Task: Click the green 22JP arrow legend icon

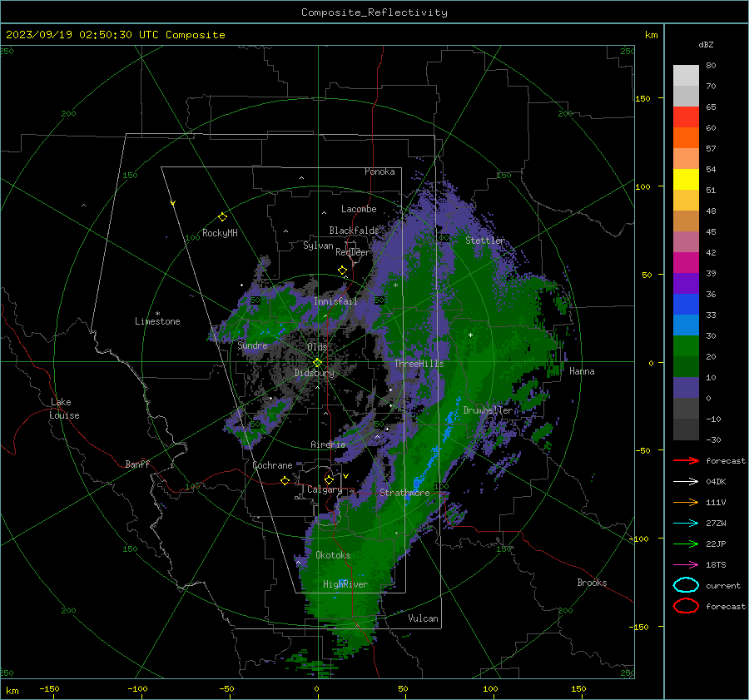Action: [x=686, y=544]
